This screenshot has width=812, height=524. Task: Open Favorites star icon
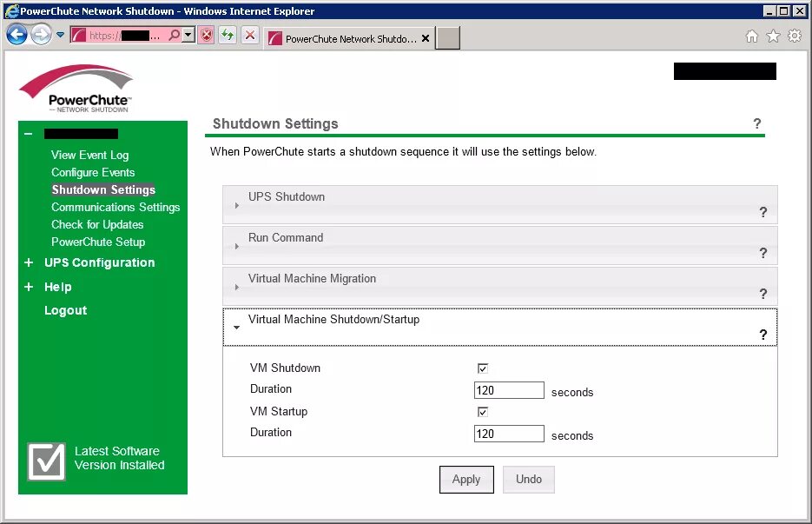coord(773,36)
